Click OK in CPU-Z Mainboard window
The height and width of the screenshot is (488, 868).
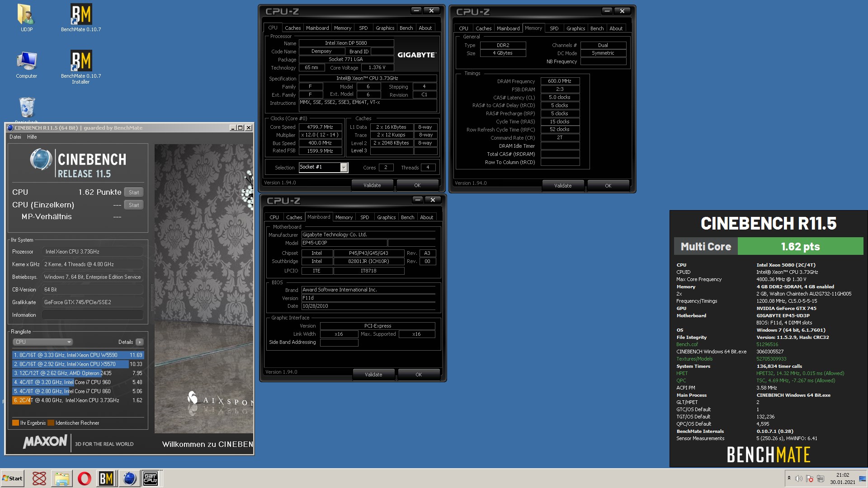tap(419, 375)
